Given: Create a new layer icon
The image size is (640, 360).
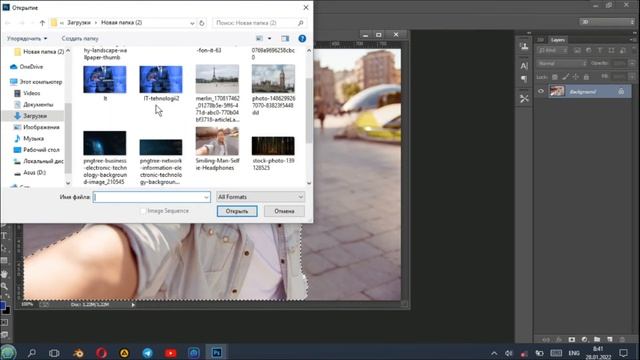Looking at the screenshot, I should [x=610, y=340].
